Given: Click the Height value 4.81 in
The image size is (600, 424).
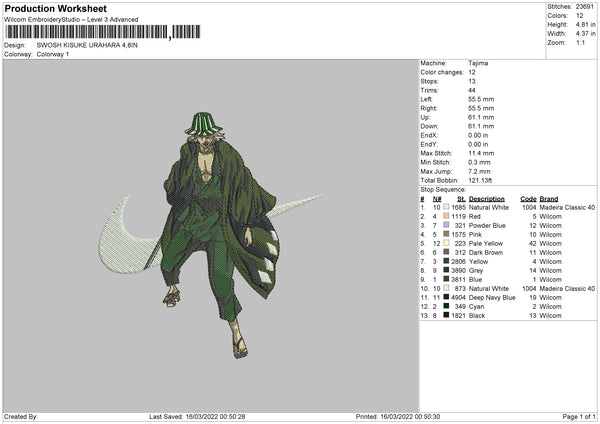Looking at the screenshot, I should click(x=585, y=24).
